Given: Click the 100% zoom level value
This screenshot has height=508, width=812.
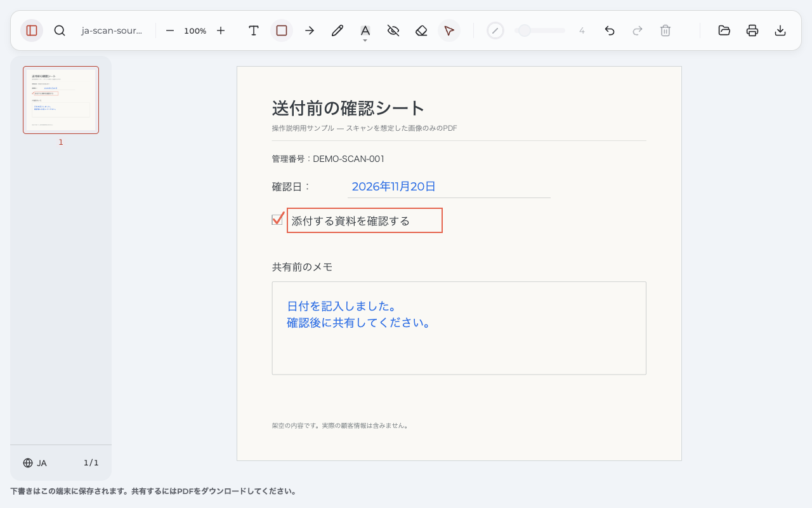Looking at the screenshot, I should pos(195,30).
